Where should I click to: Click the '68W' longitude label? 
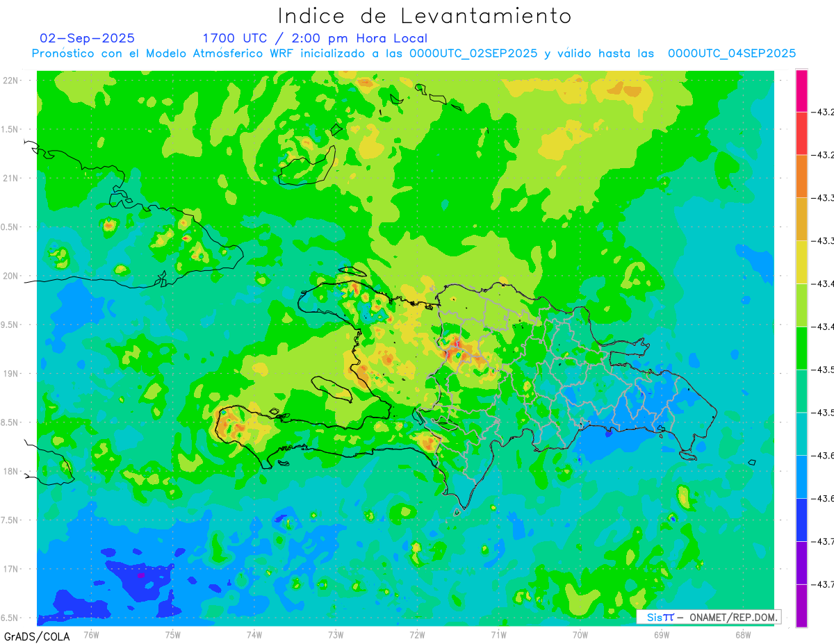coord(743,635)
